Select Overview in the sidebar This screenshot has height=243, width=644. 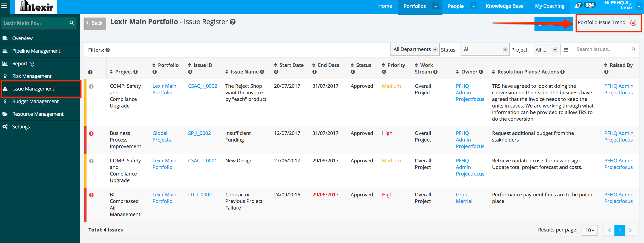coord(40,38)
